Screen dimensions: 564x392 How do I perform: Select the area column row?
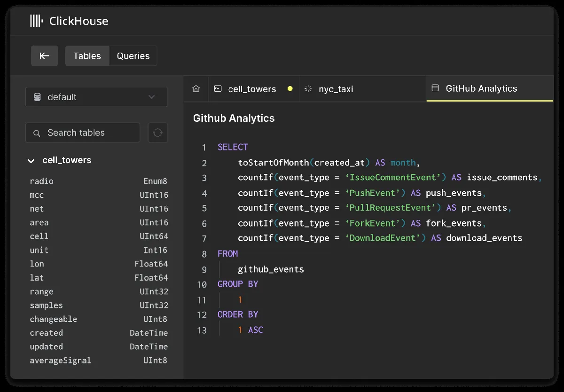(x=99, y=223)
